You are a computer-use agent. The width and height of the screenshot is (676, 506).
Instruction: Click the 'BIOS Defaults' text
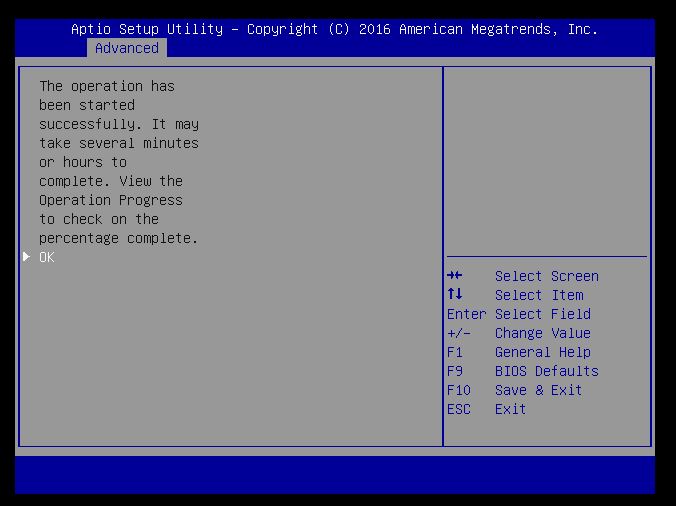click(547, 371)
